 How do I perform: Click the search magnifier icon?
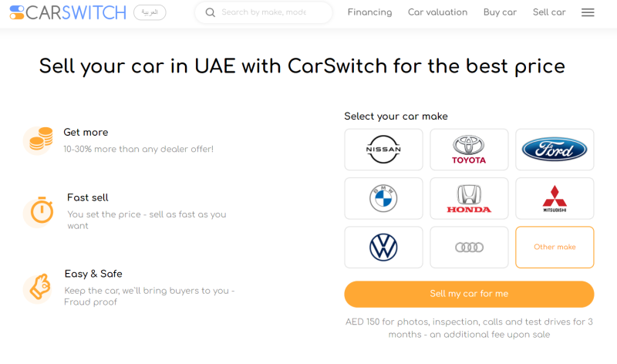pyautogui.click(x=211, y=12)
